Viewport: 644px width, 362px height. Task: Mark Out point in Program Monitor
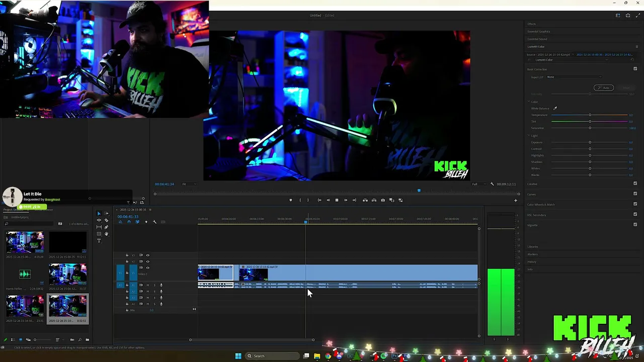(308, 200)
